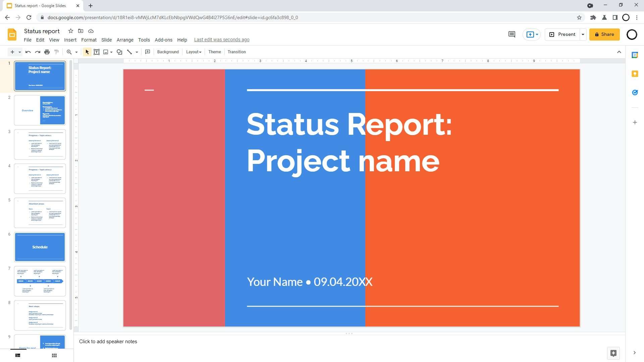Image resolution: width=644 pixels, height=362 pixels.
Task: Open the Transition panel dropdown
Action: pos(236,52)
